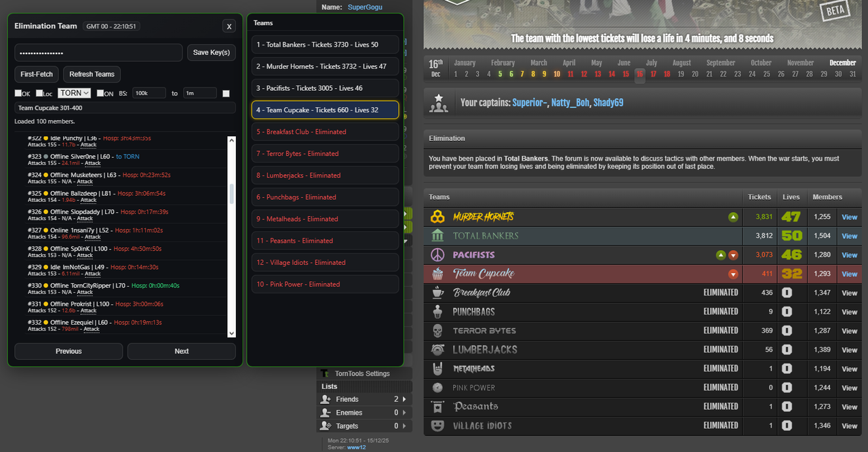
Task: Open the TORN location dropdown
Action: pos(75,93)
